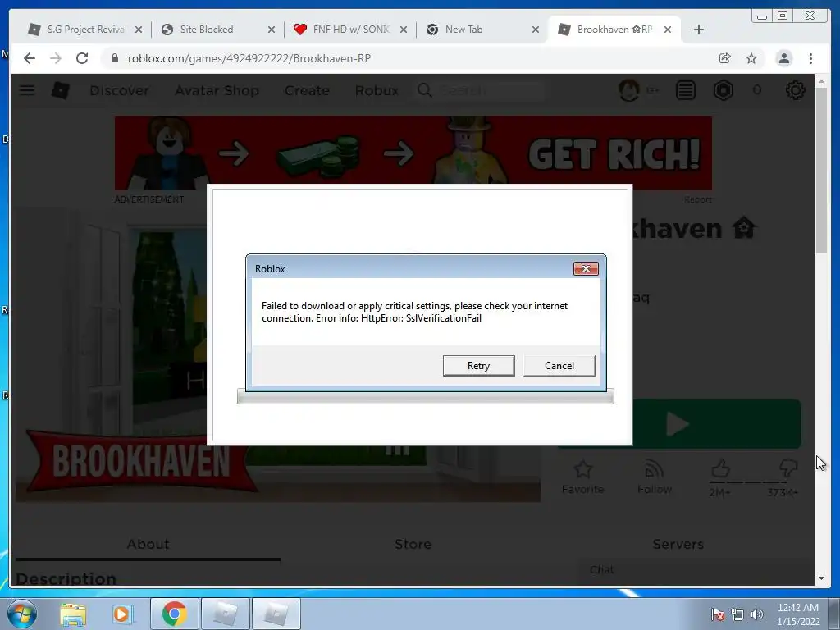The height and width of the screenshot is (630, 840).
Task: Click the page scrollbar down arrow
Action: click(822, 578)
